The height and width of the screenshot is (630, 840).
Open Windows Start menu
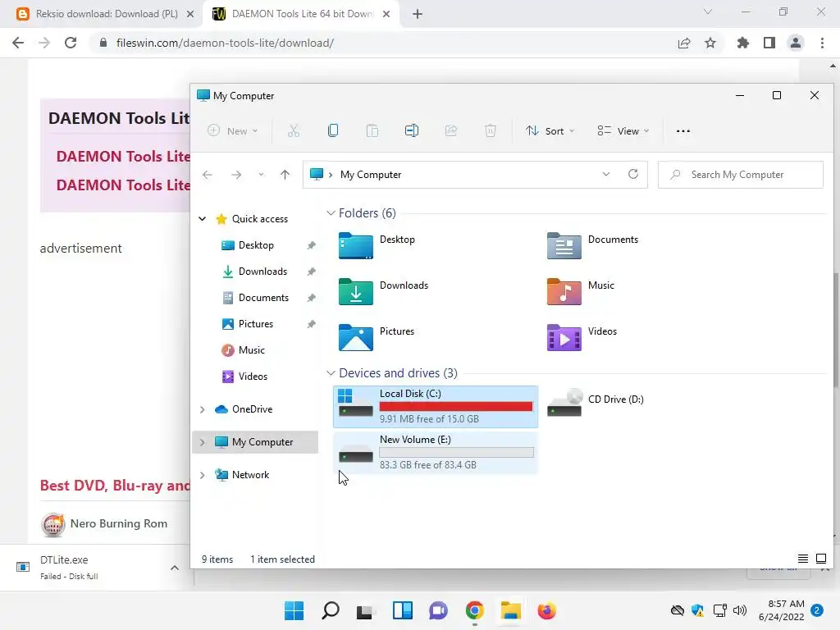(x=294, y=610)
